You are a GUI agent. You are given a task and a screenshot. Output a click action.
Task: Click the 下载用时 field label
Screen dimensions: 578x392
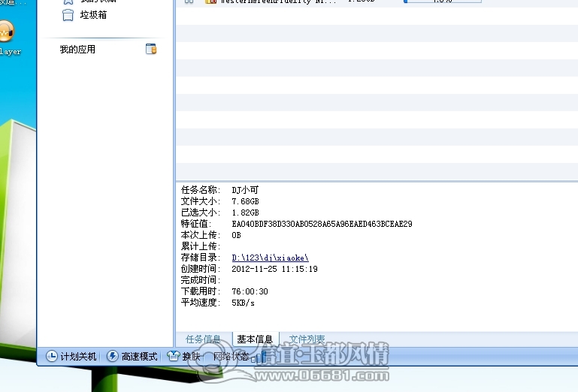[x=200, y=291]
